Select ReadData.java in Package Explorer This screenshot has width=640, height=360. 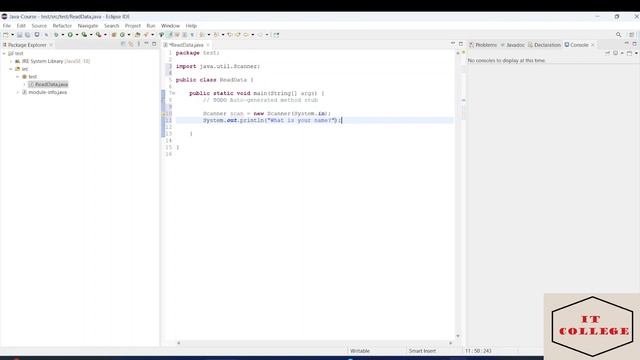(48, 84)
